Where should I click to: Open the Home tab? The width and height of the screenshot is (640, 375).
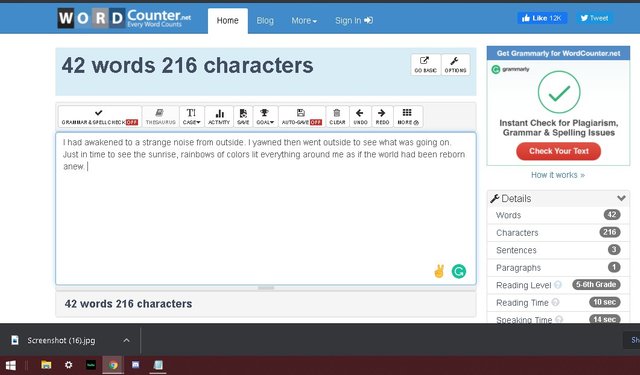tap(227, 20)
